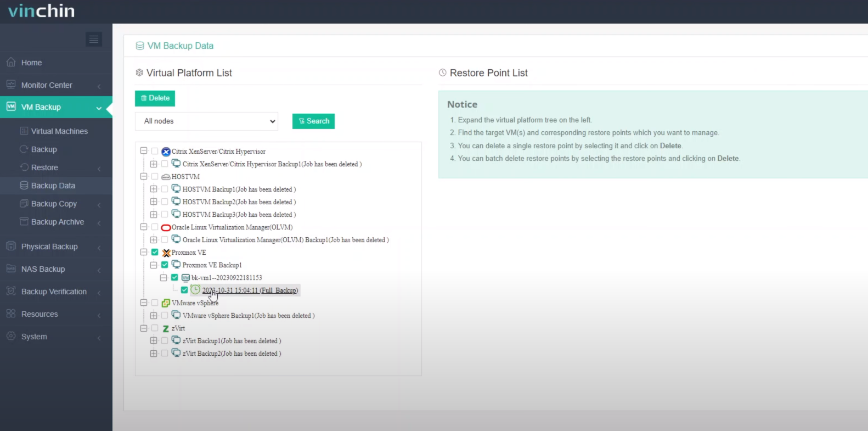Check the HOSTVM Backup1 checkbox
The height and width of the screenshot is (431, 868).
pos(165,189)
